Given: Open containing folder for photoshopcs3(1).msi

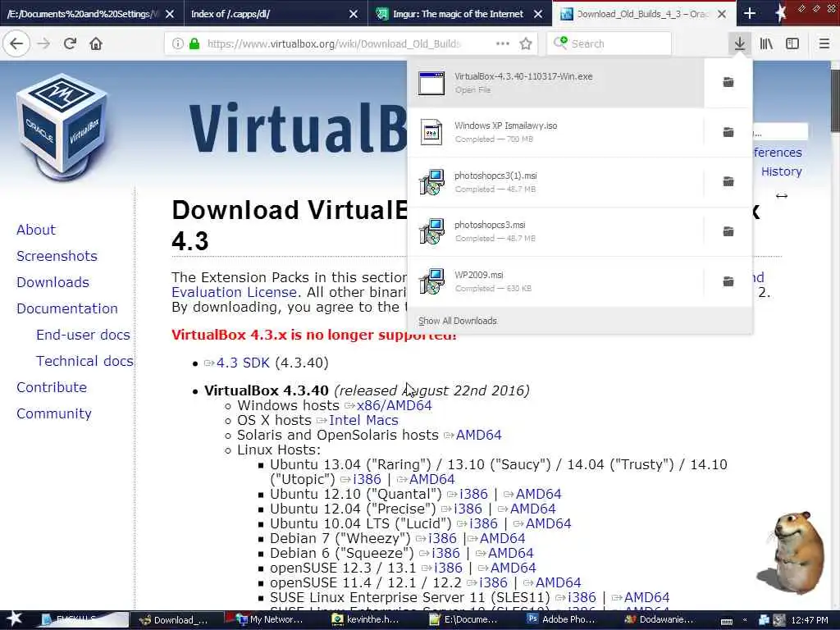Looking at the screenshot, I should (x=728, y=181).
